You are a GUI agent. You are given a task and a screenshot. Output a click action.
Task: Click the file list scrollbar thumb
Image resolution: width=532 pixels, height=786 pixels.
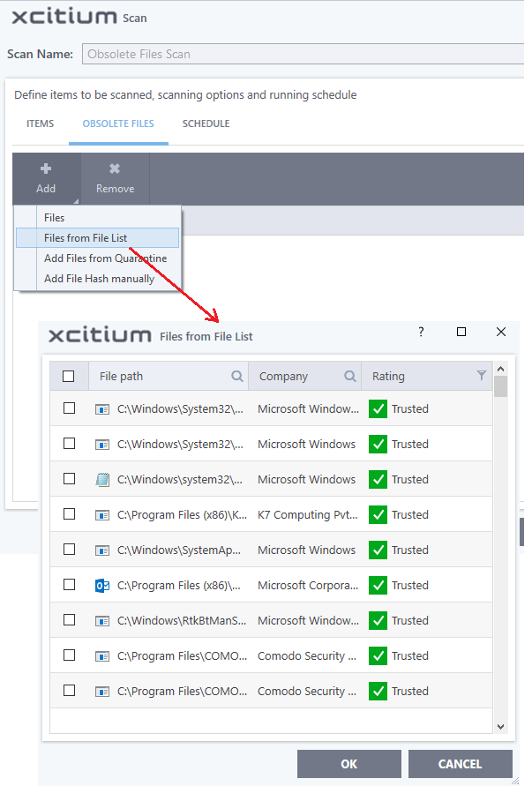click(x=500, y=386)
